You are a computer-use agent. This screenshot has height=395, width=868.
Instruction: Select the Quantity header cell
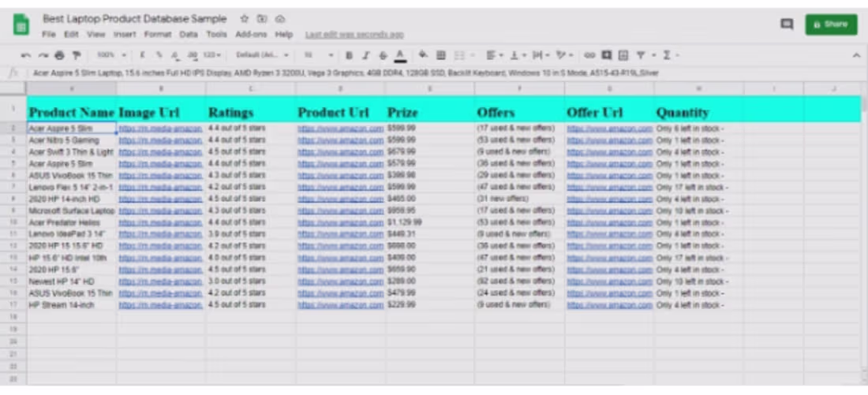698,109
